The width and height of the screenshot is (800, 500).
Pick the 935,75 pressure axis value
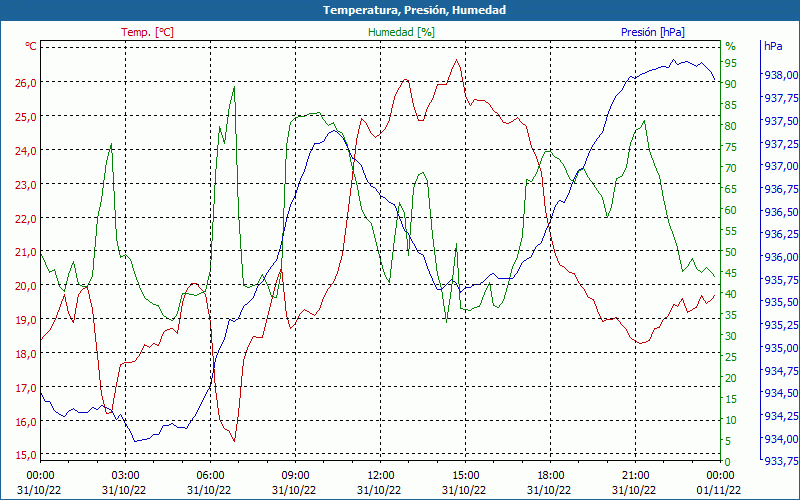point(781,280)
